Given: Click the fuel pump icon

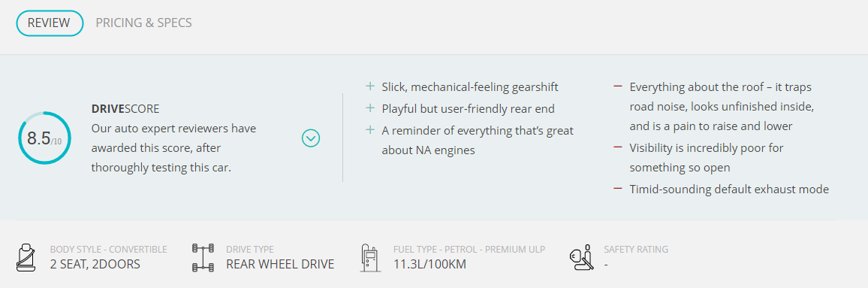Looking at the screenshot, I should [x=369, y=257].
